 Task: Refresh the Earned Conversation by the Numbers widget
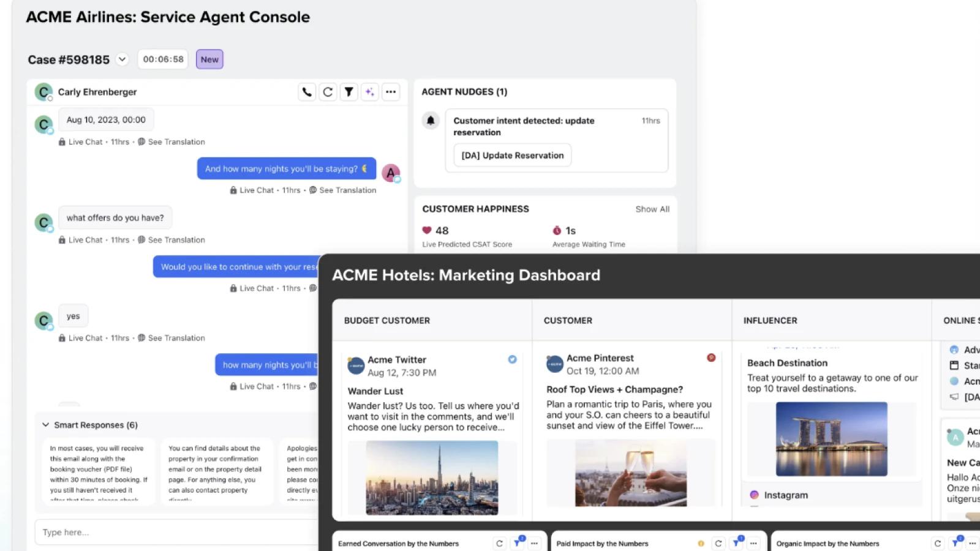(x=499, y=543)
